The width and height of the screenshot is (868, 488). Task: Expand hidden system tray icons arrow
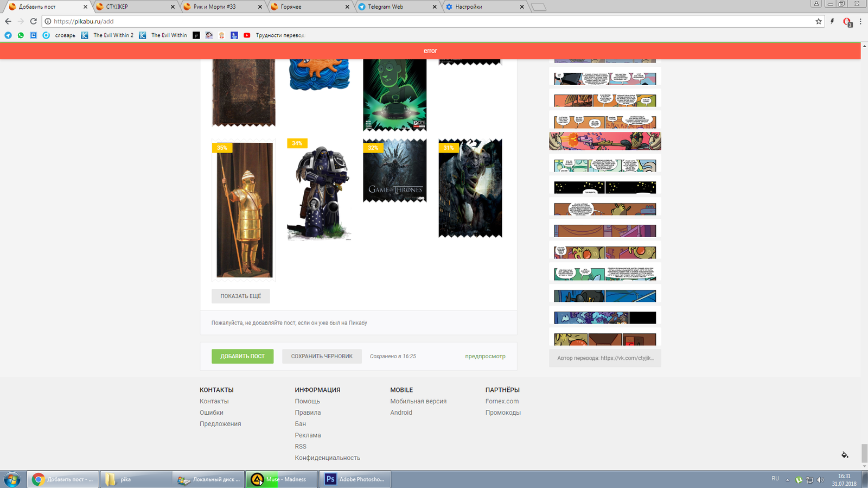[788, 480]
